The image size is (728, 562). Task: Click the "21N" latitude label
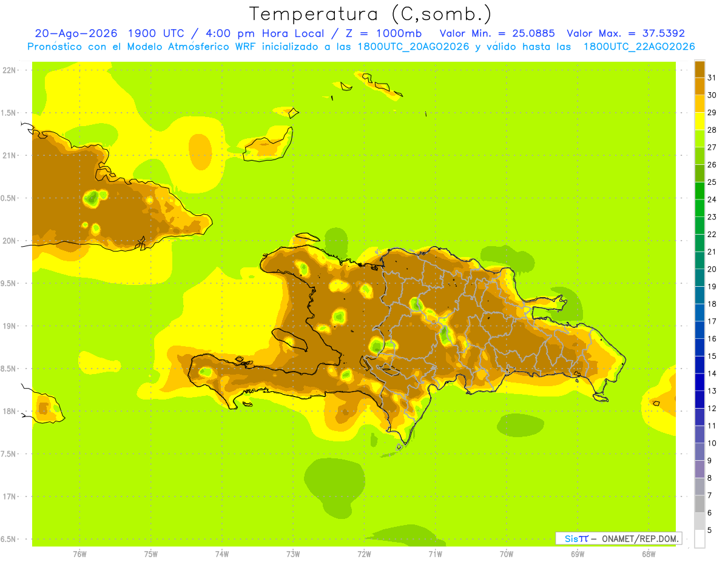[8, 155]
